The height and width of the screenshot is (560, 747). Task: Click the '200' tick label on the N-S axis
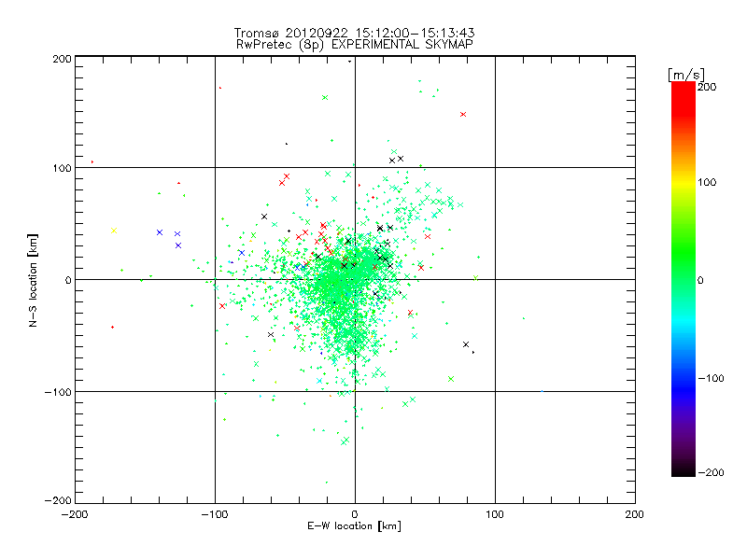[62, 59]
